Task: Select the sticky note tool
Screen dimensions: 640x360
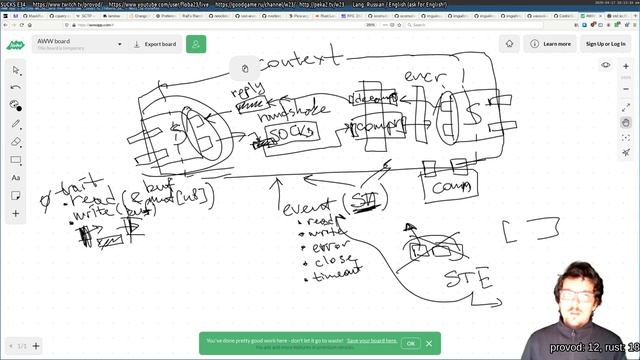Action: (16, 196)
